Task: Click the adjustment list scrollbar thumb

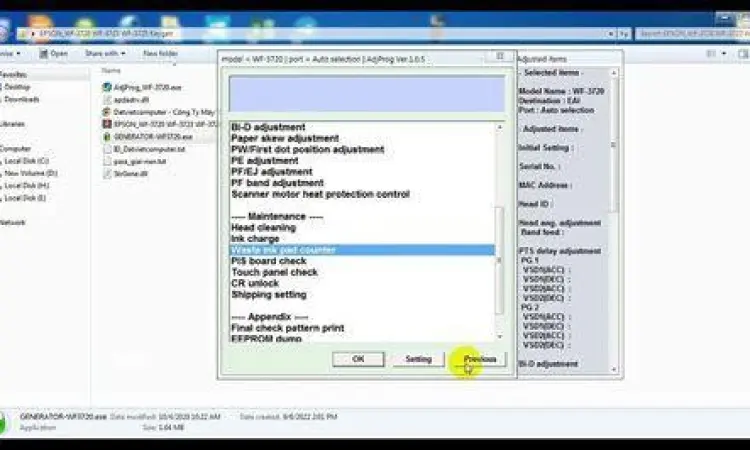Action: (x=499, y=261)
